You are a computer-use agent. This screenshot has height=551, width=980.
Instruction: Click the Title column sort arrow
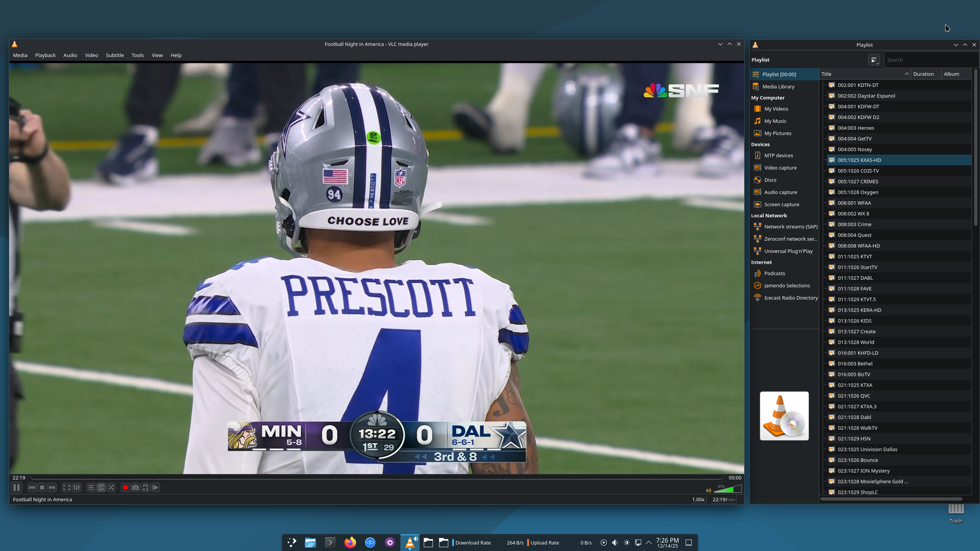(906, 74)
